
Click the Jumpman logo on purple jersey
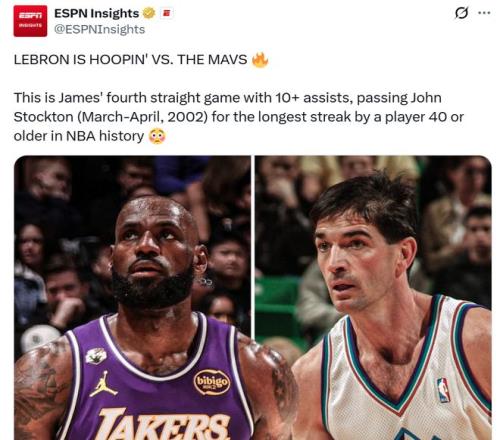(x=103, y=384)
